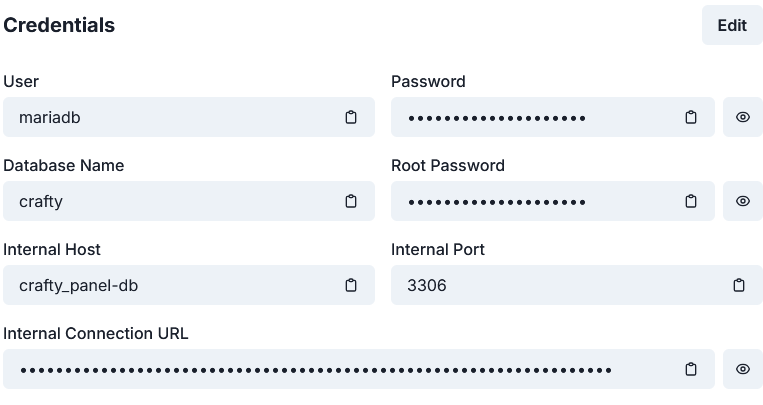Copy the User value mariadb
Screen dimensions: 763x405
click(351, 117)
